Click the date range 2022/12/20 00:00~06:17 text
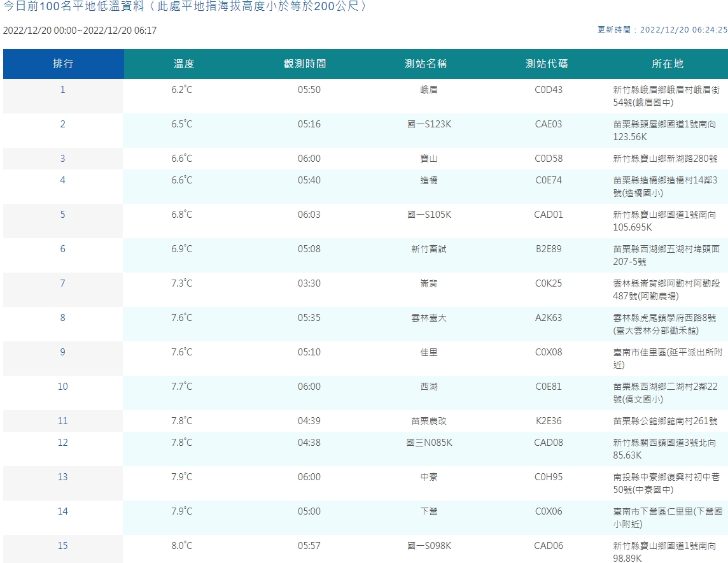Screen dimensions: 728x563 click(x=80, y=30)
